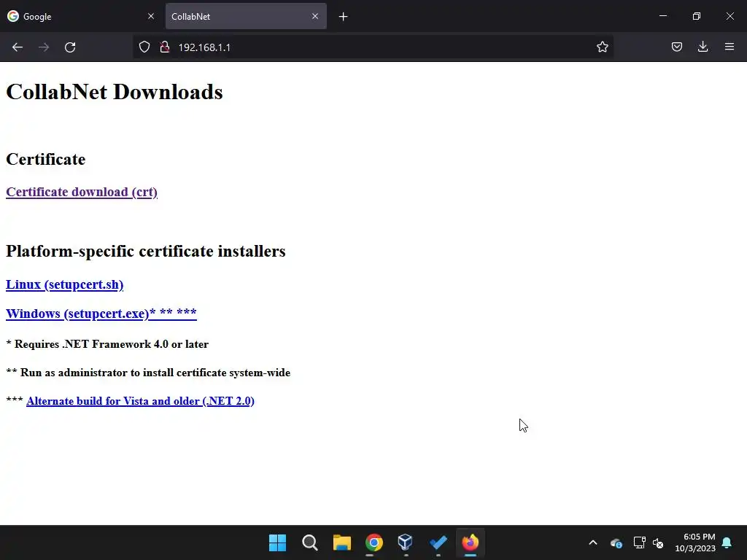Open the blue checkmark To Do app
The image size is (747, 560).
tap(438, 542)
